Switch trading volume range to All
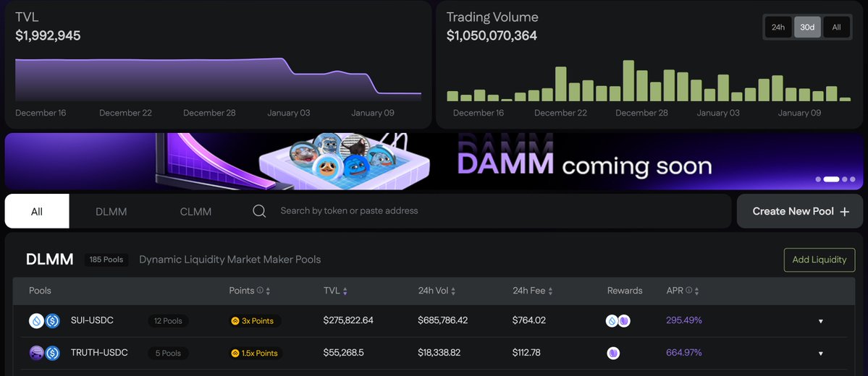868x376 pixels. [836, 27]
